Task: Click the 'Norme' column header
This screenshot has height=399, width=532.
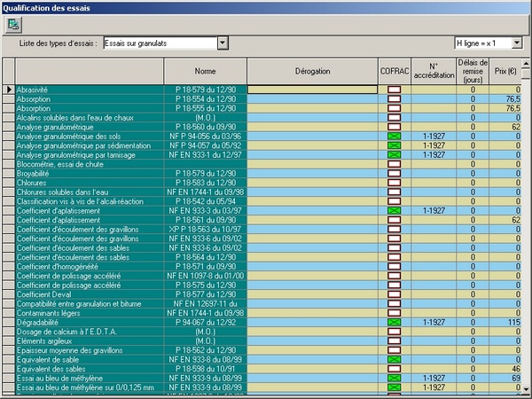Action: click(205, 71)
